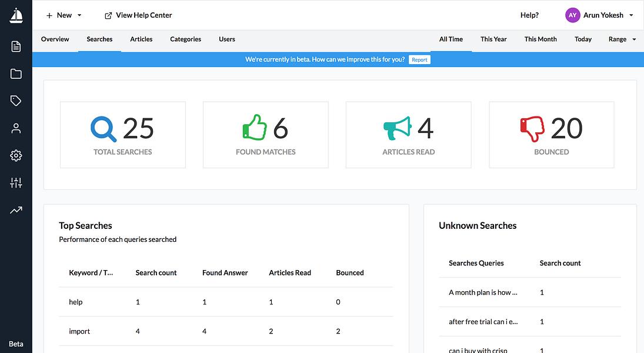Expand the New dropdown arrow
Screen dimensions: 644x353
[79, 15]
